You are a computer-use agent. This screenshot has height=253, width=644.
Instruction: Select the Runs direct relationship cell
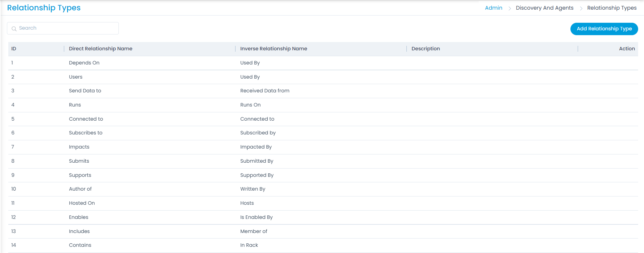[75, 105]
